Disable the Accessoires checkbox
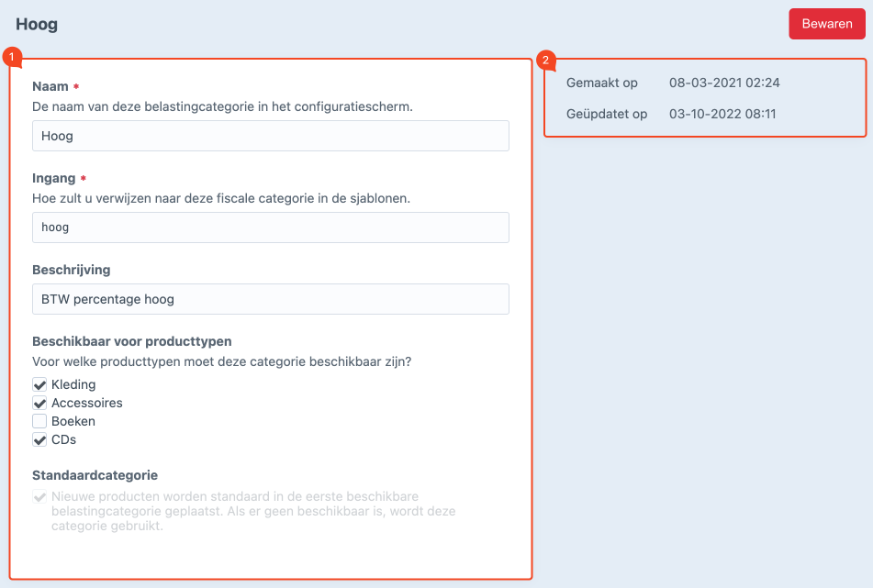The height and width of the screenshot is (588, 873). (39, 403)
